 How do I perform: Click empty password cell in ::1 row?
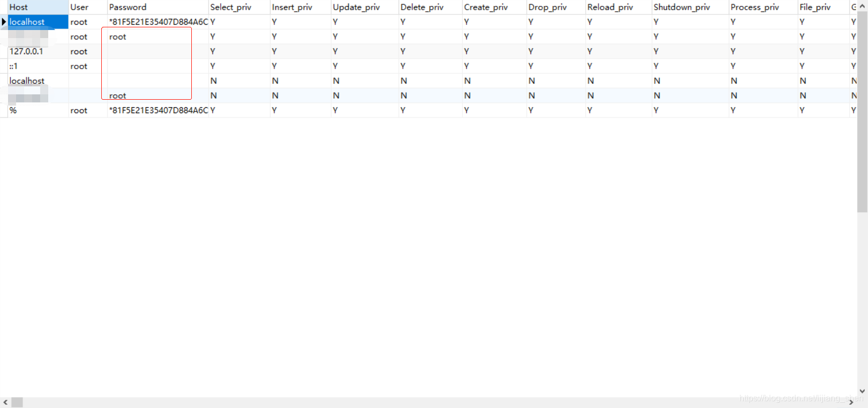pyautogui.click(x=158, y=66)
